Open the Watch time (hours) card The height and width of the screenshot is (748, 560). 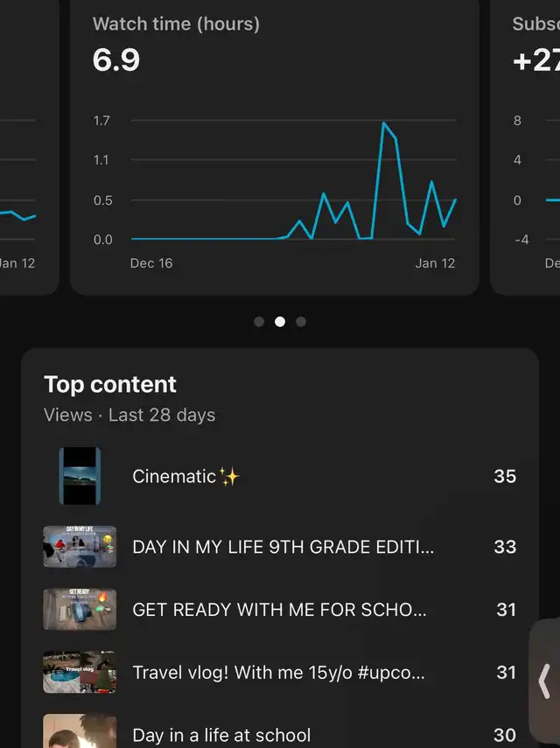click(x=275, y=147)
